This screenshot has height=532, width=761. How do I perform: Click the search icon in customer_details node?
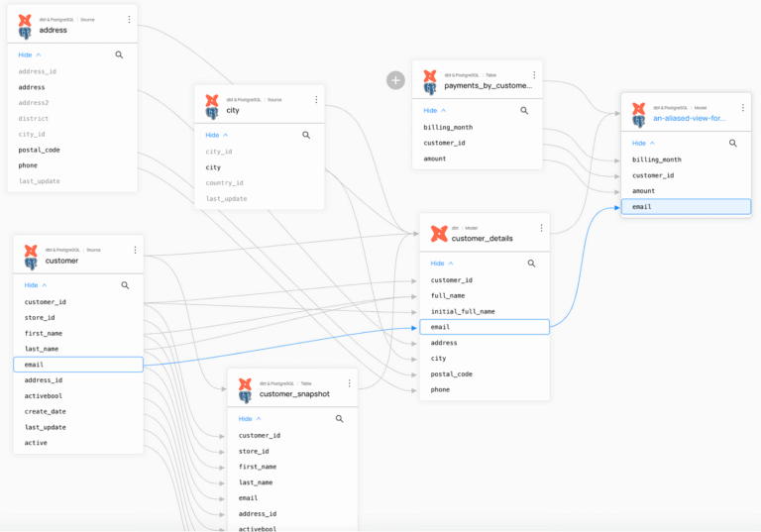pyautogui.click(x=531, y=264)
